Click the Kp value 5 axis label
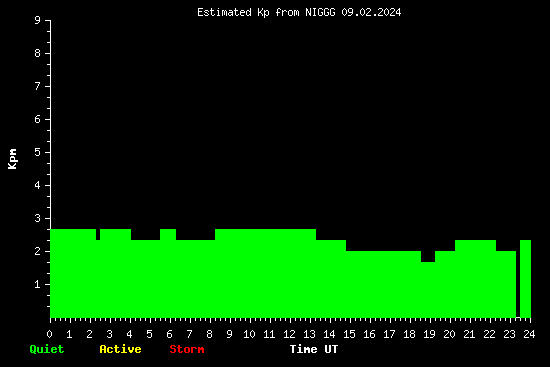This screenshot has height=367, width=550. 38,152
